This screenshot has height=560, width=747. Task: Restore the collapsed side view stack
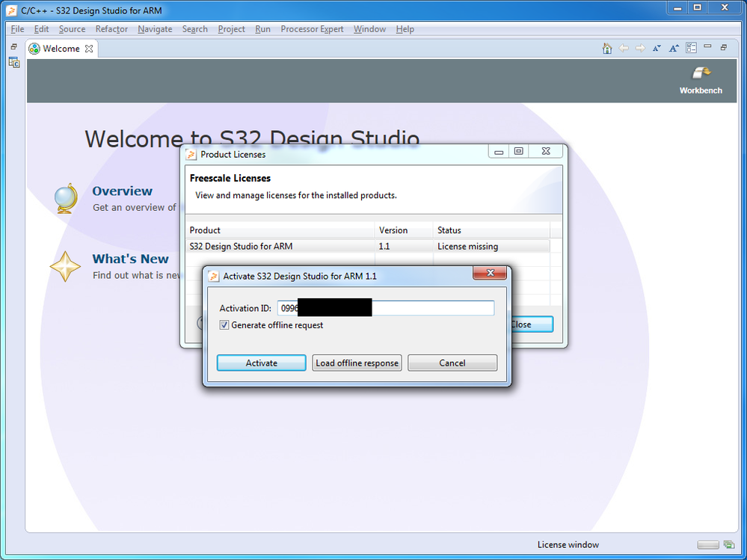coord(13,46)
